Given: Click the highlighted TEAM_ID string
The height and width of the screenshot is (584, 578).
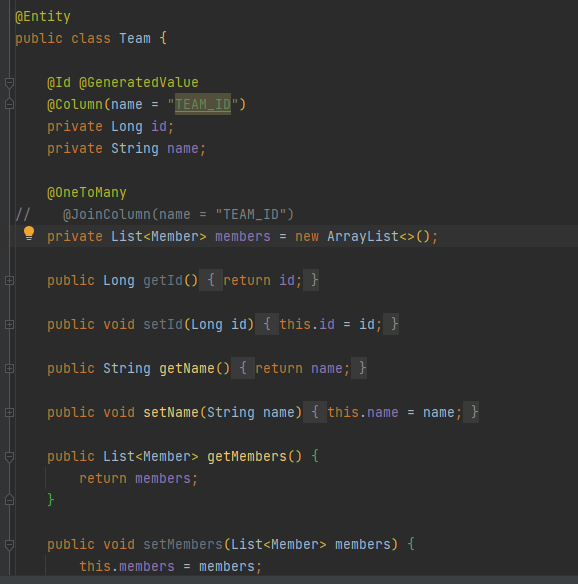Looking at the screenshot, I should [x=203, y=104].
